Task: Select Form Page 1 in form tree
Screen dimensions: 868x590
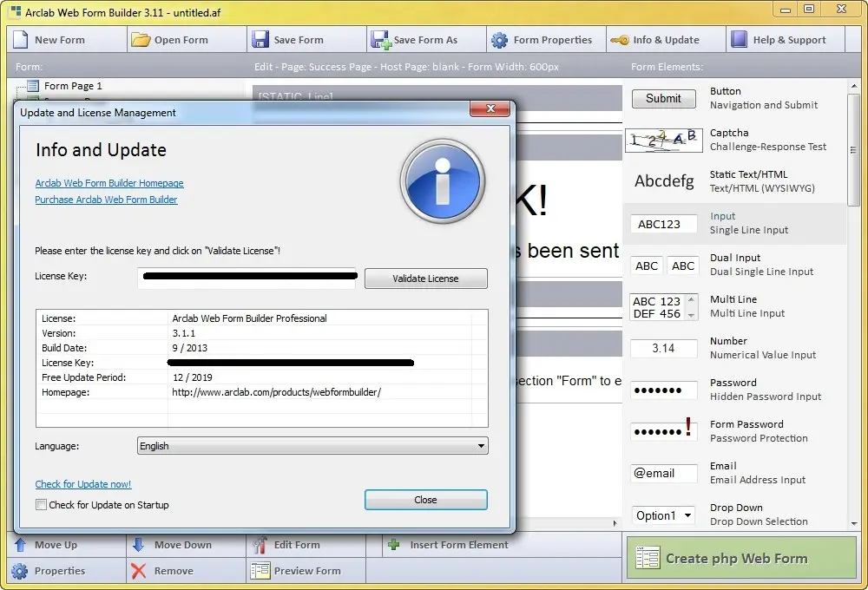Action: (x=73, y=86)
